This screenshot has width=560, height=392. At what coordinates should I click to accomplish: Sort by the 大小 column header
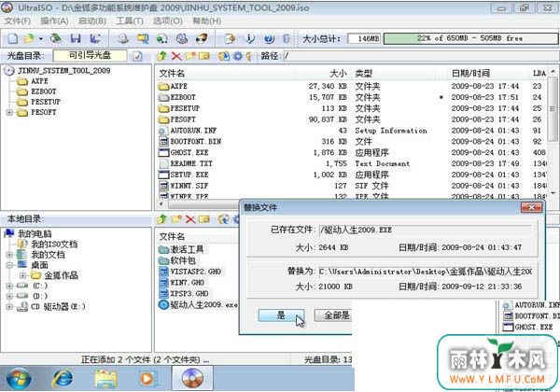click(x=323, y=73)
